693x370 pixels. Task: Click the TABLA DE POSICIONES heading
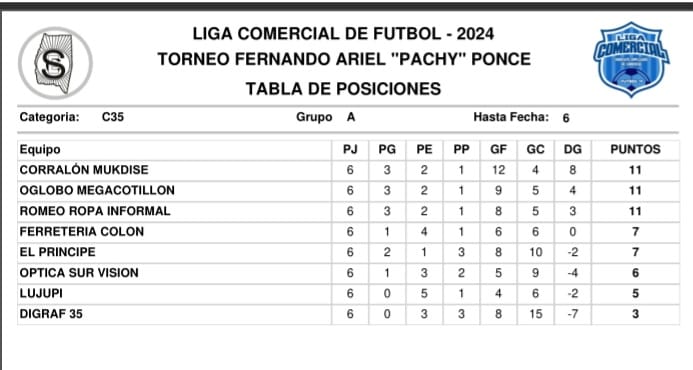click(x=343, y=89)
